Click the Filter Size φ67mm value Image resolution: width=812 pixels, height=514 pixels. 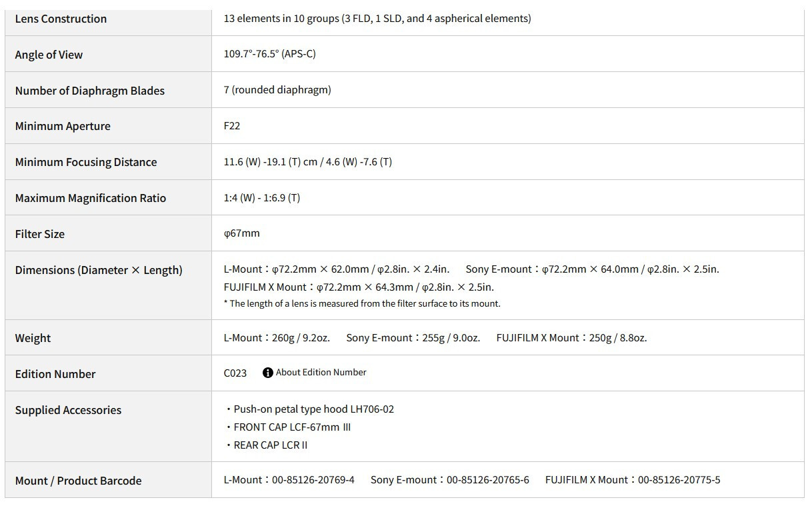tap(242, 233)
